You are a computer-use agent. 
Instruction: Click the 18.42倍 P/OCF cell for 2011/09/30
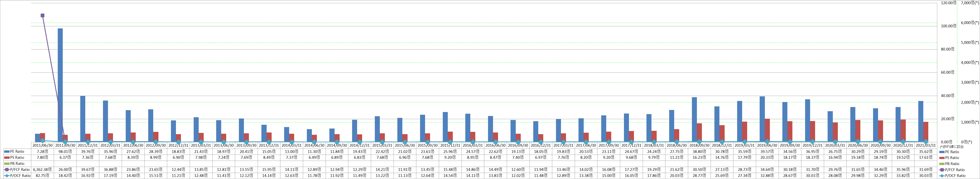(65, 176)
